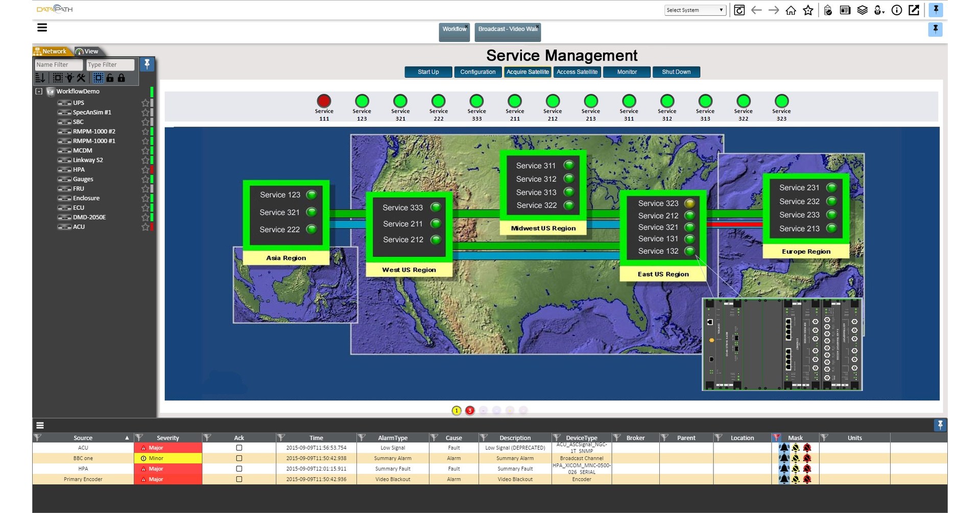Check the Ack checkbox for the ACU alarm
Image resolution: width=980 pixels, height=513 pixels.
click(x=238, y=448)
